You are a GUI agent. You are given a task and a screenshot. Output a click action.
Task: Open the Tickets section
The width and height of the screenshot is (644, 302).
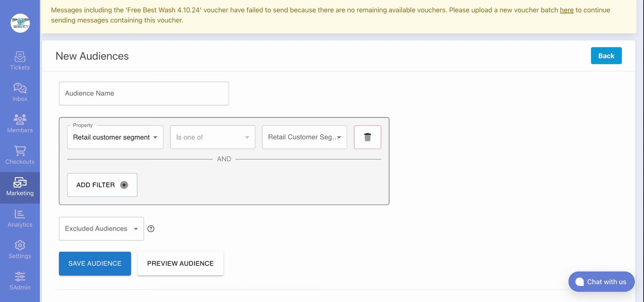point(20,61)
